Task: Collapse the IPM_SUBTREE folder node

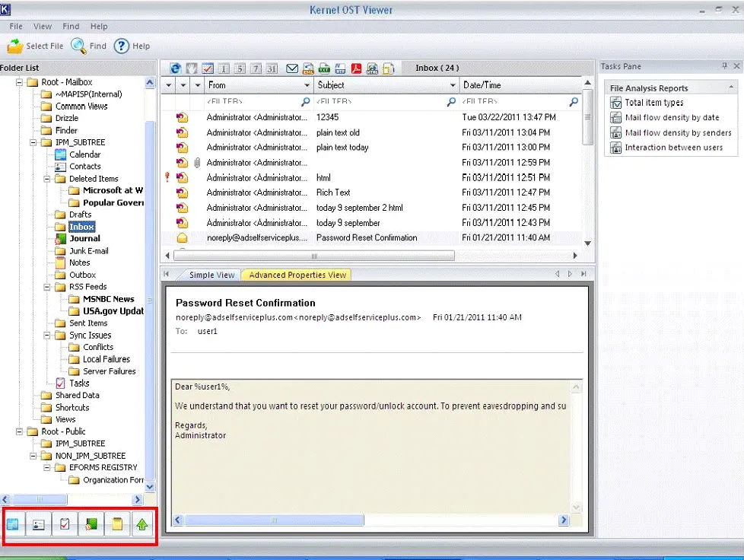Action: (x=33, y=142)
